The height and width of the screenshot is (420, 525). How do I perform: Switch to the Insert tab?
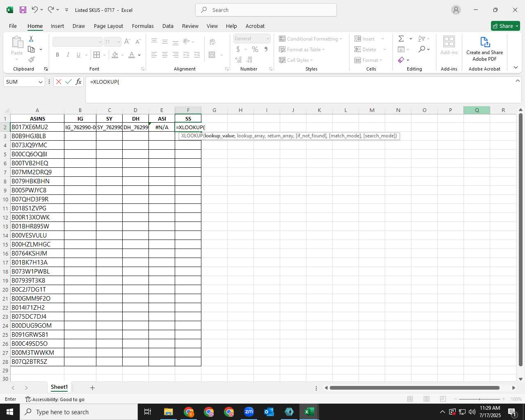click(57, 26)
